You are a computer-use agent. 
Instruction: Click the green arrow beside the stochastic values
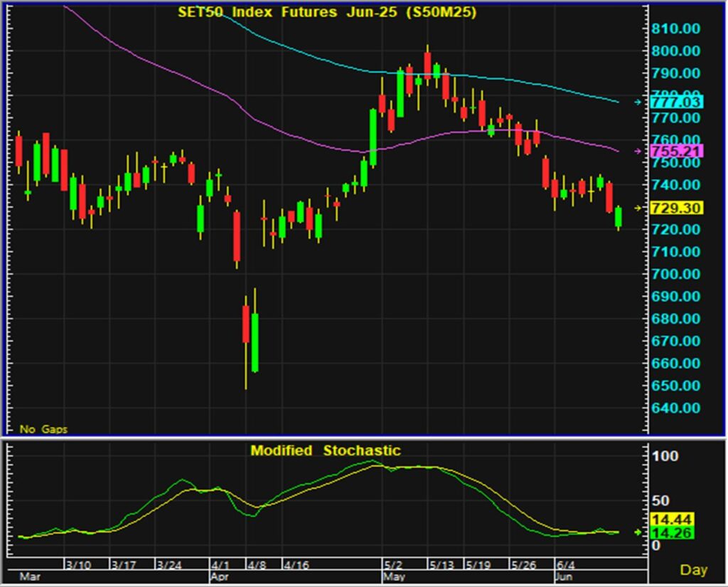(x=638, y=532)
